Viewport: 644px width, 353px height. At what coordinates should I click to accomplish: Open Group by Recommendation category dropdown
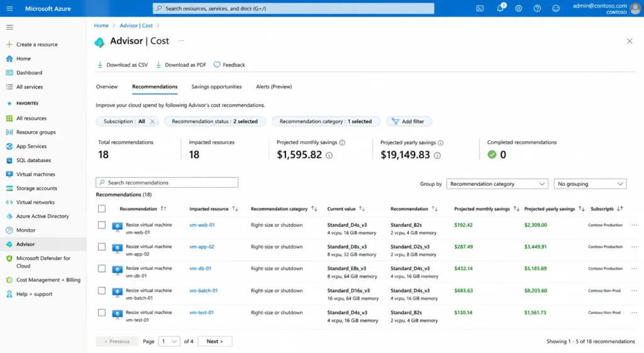coord(497,184)
